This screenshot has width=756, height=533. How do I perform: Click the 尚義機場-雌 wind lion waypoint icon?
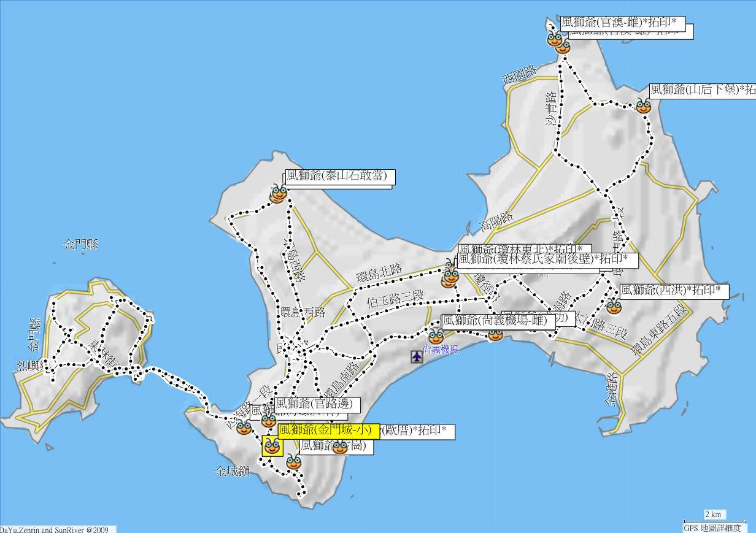[x=436, y=336]
